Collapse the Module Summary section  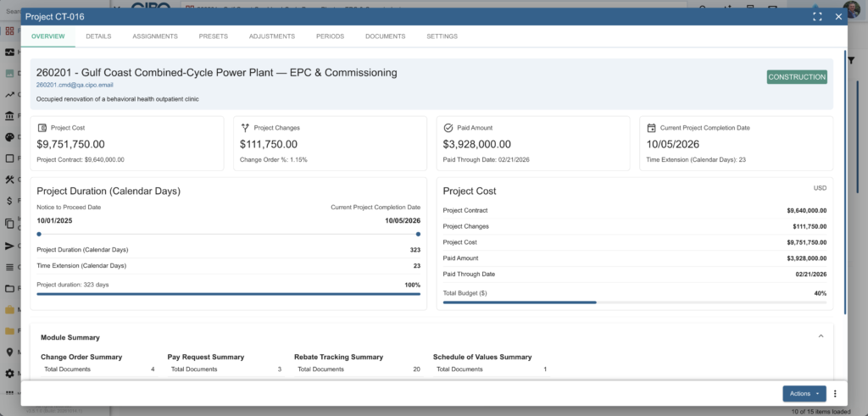pos(821,336)
